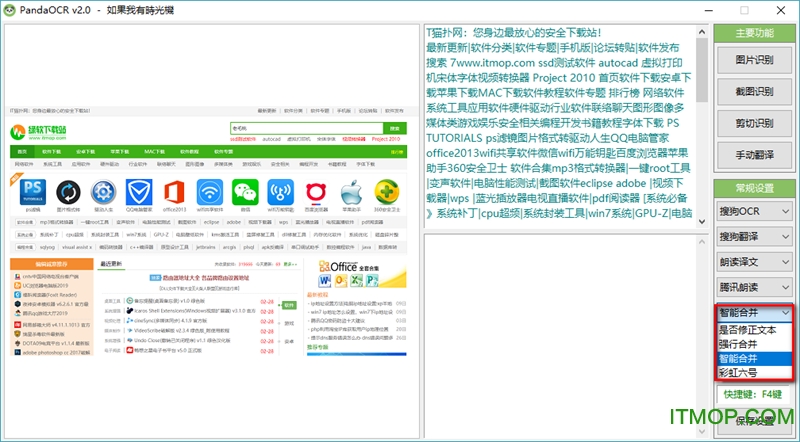This screenshot has width=800, height=442.
Task: Click the 快捷键 F4键 hotkey field
Action: (x=754, y=395)
